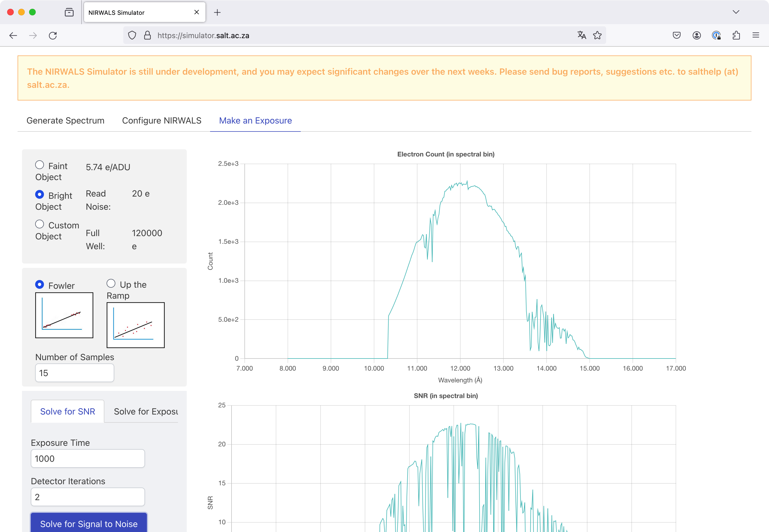
Task: Click the Wavelength (Å) axis label
Action: tap(460, 380)
